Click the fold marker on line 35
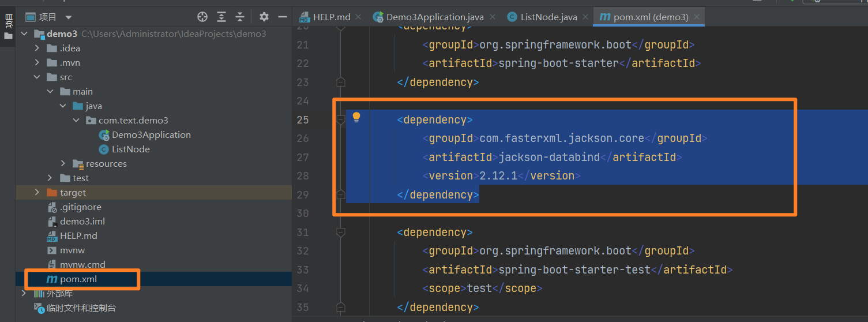This screenshot has width=868, height=322. point(341,307)
